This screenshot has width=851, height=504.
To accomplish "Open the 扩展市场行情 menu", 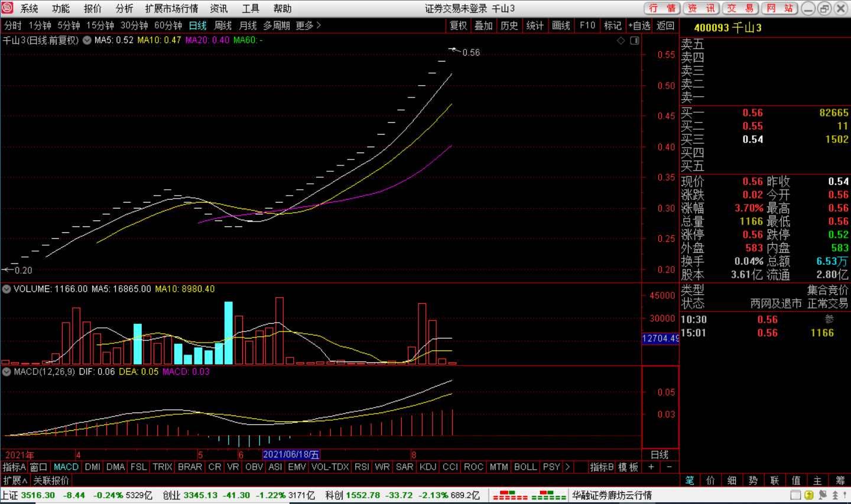I will (171, 8).
